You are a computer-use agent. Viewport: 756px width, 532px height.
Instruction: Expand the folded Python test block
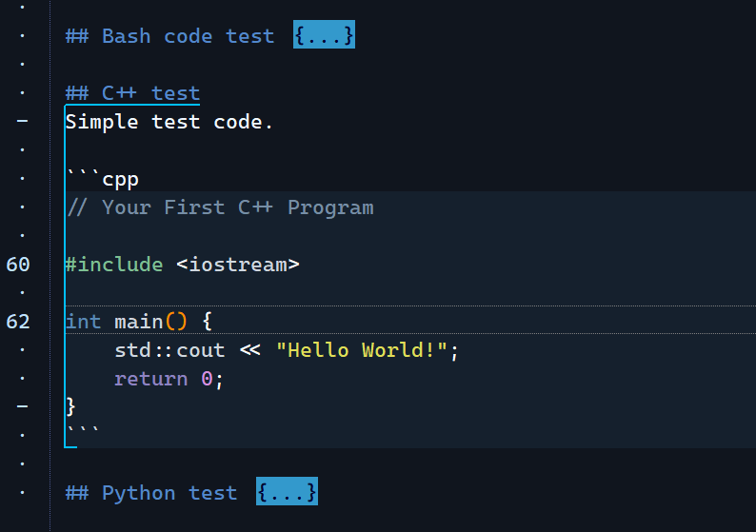[287, 491]
